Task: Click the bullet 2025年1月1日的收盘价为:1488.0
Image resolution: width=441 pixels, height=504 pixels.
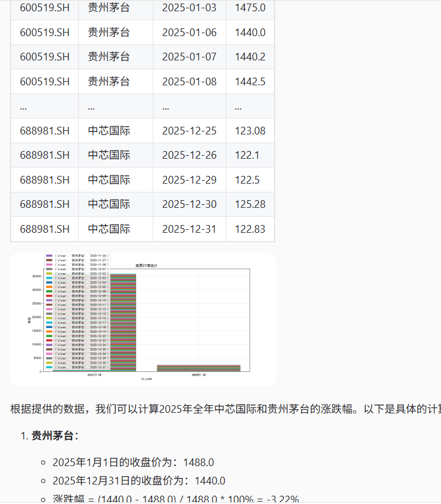Action: [133, 463]
